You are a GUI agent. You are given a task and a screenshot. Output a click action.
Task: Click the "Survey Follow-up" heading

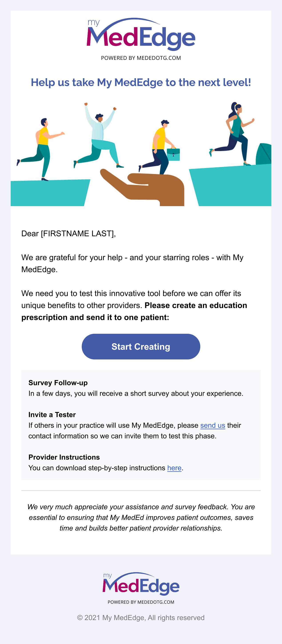pyautogui.click(x=58, y=383)
